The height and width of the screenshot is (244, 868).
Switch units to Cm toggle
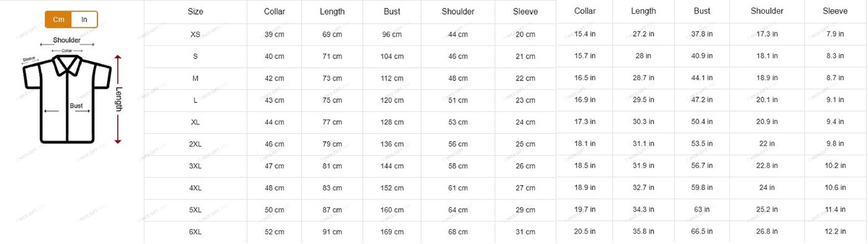point(58,19)
